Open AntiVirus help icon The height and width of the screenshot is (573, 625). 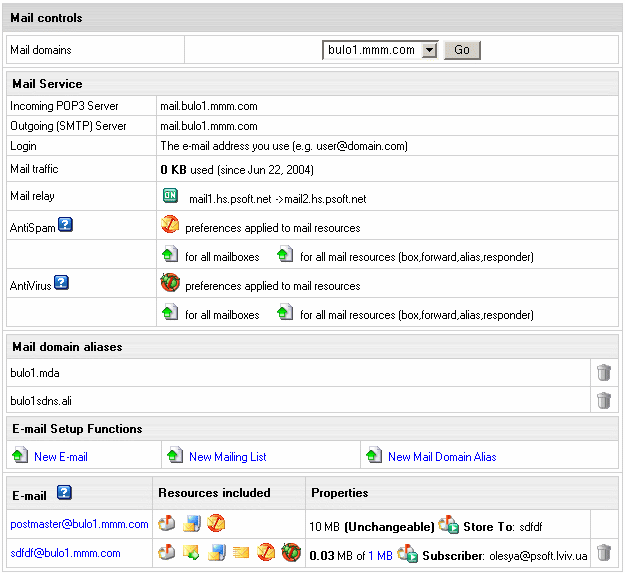point(61,282)
